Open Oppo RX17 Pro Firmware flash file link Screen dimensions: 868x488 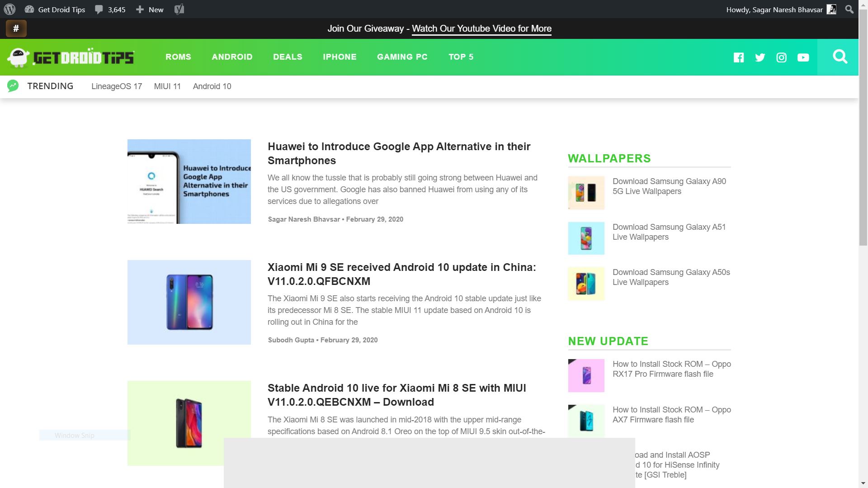pos(672,369)
